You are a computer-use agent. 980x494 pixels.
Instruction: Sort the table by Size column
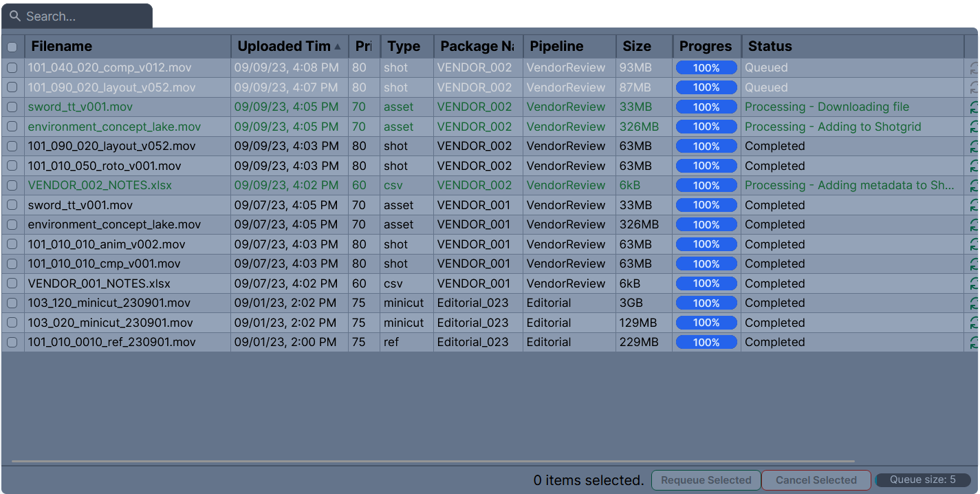coord(637,47)
